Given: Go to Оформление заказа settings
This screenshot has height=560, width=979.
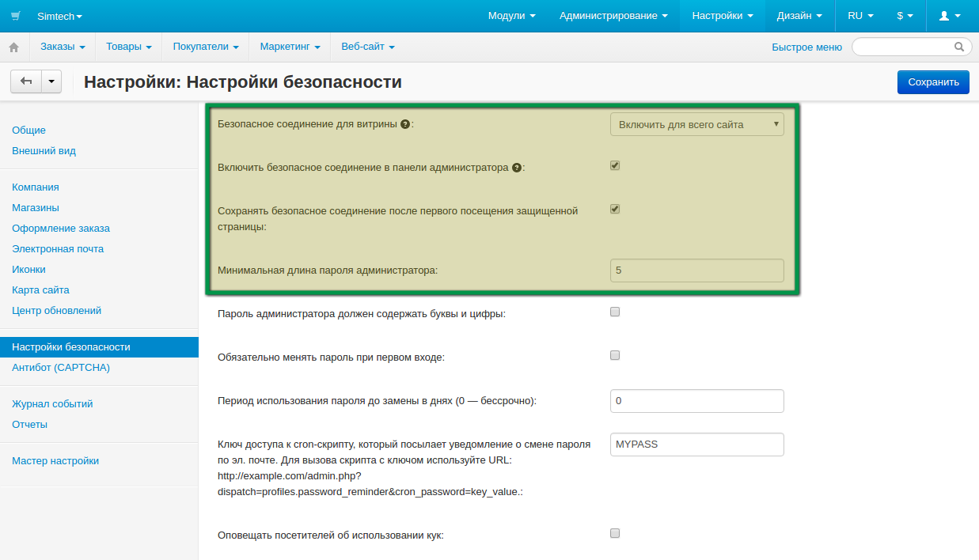Looking at the screenshot, I should [61, 228].
